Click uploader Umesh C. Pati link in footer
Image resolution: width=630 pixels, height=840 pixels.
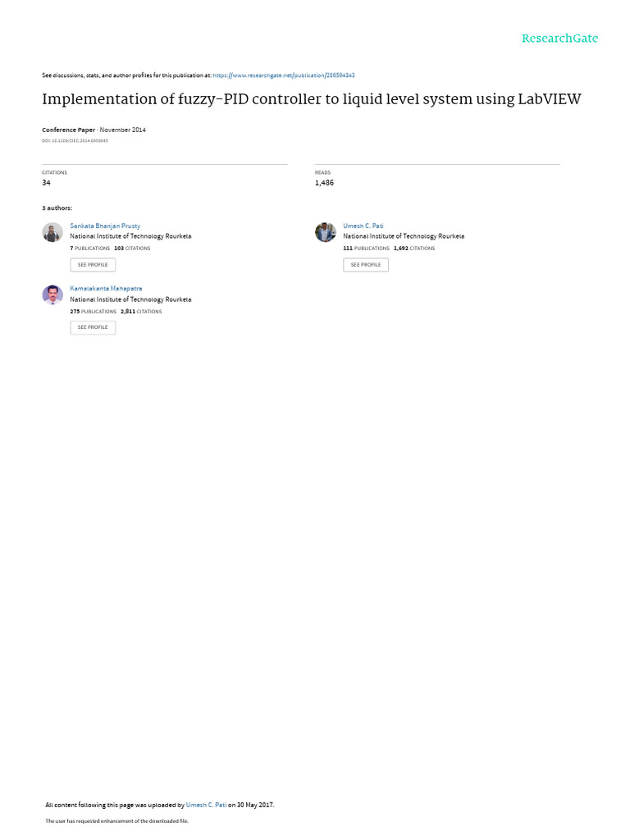pyautogui.click(x=206, y=805)
